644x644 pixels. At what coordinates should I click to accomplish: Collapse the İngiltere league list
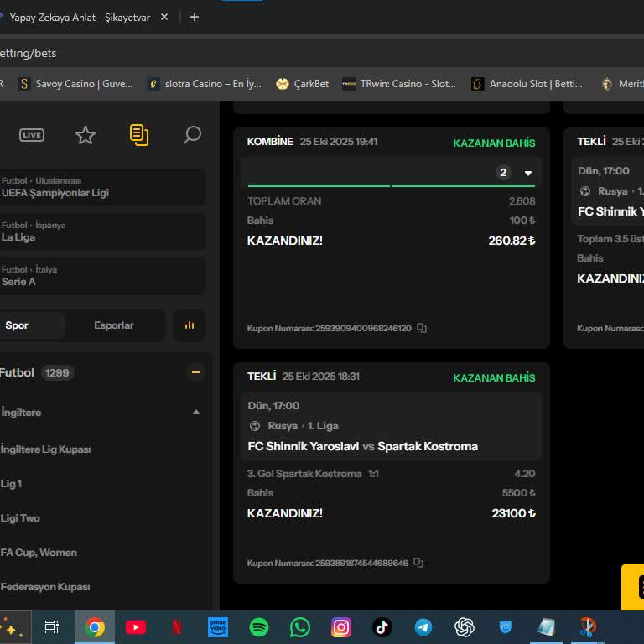196,413
